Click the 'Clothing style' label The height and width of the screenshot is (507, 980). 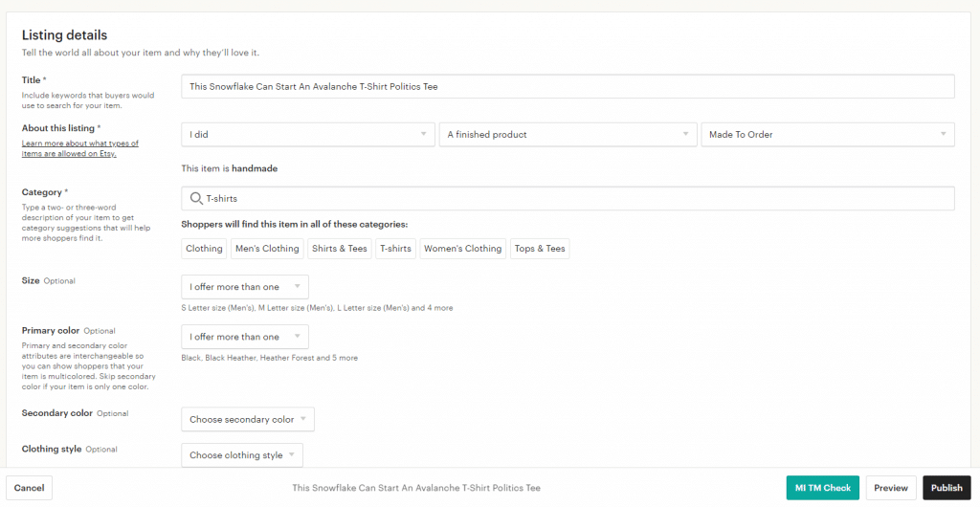tap(52, 449)
